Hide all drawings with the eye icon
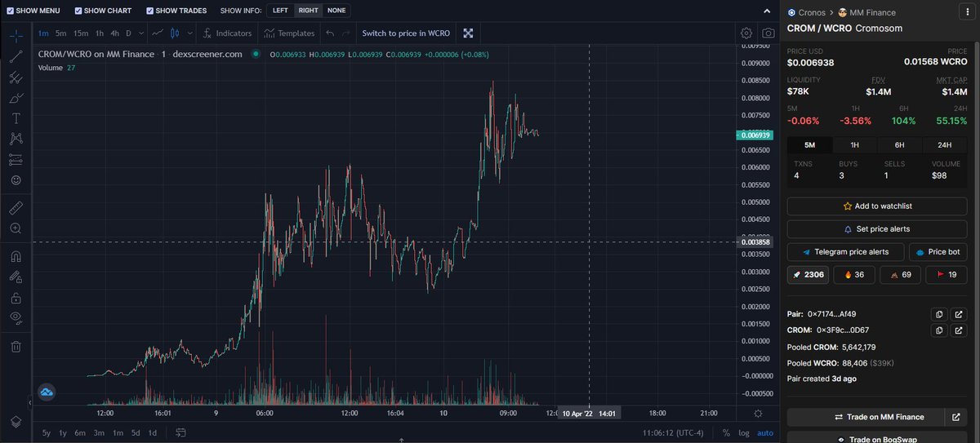Viewport: 980px width, 443px height. click(16, 318)
